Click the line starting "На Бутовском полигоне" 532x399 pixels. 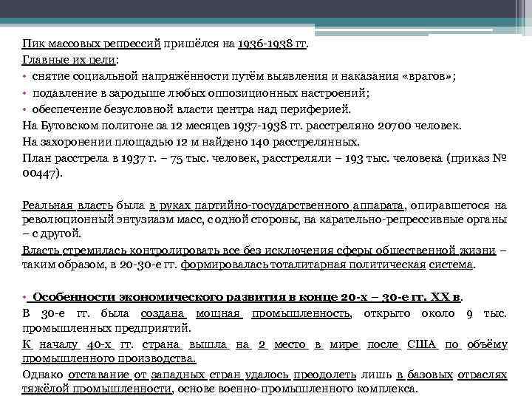[x=242, y=126]
